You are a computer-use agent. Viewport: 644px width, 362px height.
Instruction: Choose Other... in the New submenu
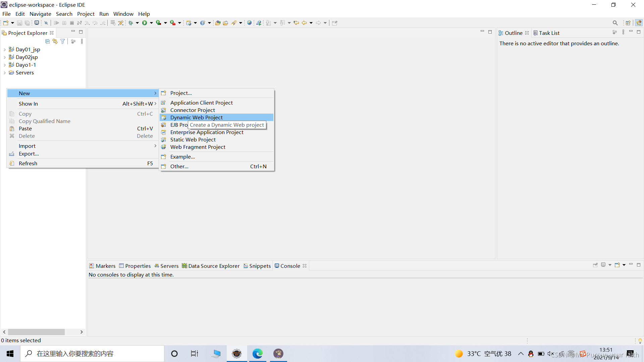[x=179, y=166]
